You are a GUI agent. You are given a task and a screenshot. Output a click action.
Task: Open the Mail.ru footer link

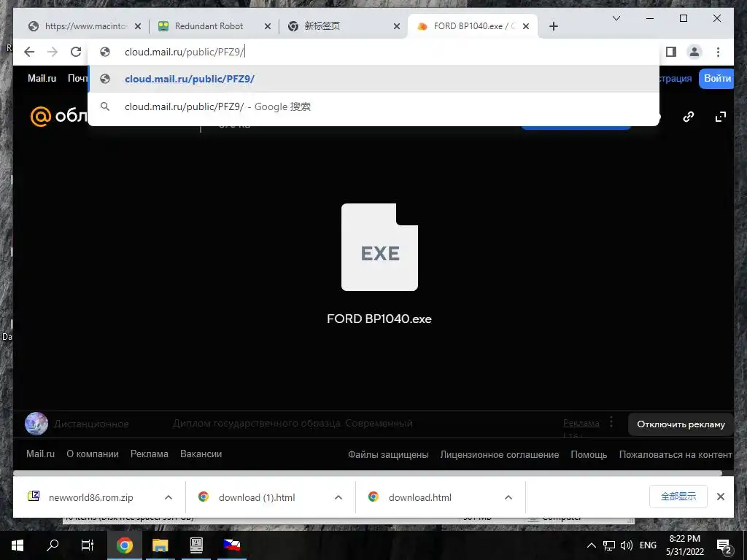point(41,454)
